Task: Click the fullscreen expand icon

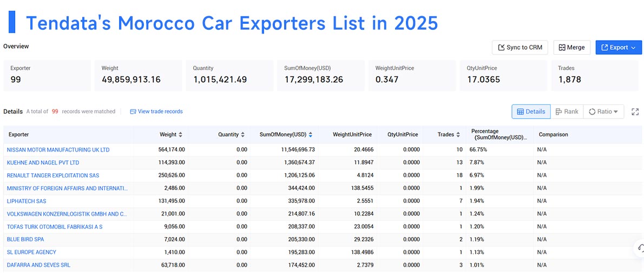Action: [635, 111]
